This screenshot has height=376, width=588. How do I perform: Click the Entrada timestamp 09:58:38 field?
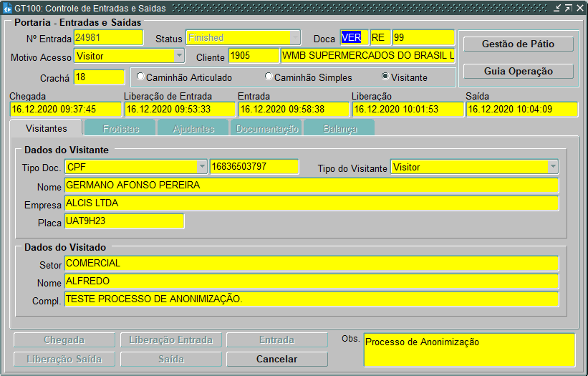294,110
